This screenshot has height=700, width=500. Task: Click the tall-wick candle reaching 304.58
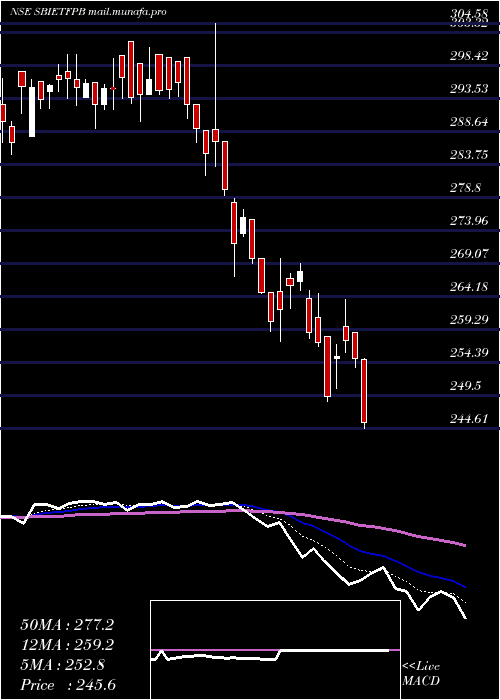216,95
